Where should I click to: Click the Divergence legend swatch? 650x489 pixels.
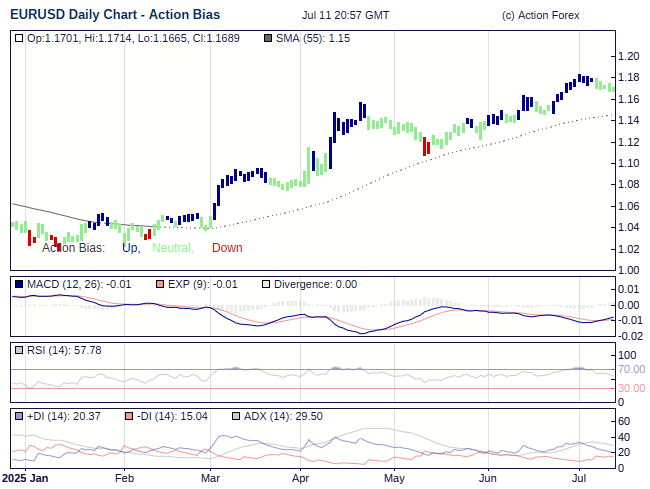266,285
